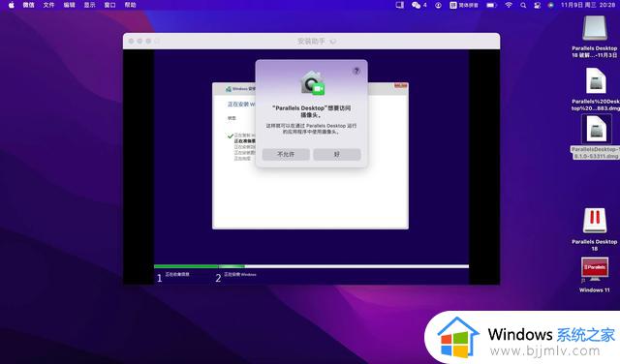Select the Parallels%20Desktop...883.dmg file
620x364 pixels.
pyautogui.click(x=596, y=81)
